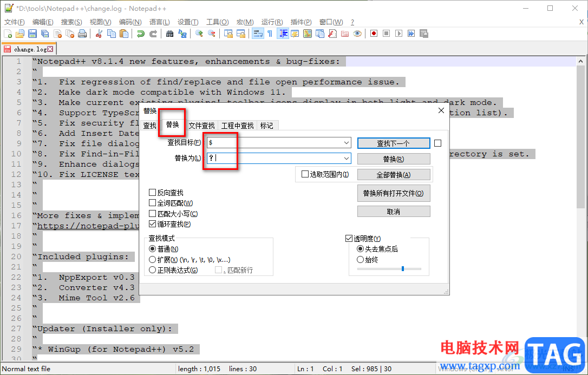Viewport: 588px width, 375px height.
Task: Expand the 查找目标 combo box history
Action: (x=347, y=143)
